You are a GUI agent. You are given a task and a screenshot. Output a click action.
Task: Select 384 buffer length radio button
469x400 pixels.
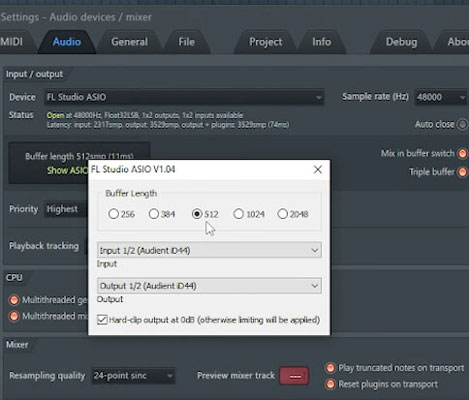pyautogui.click(x=154, y=214)
